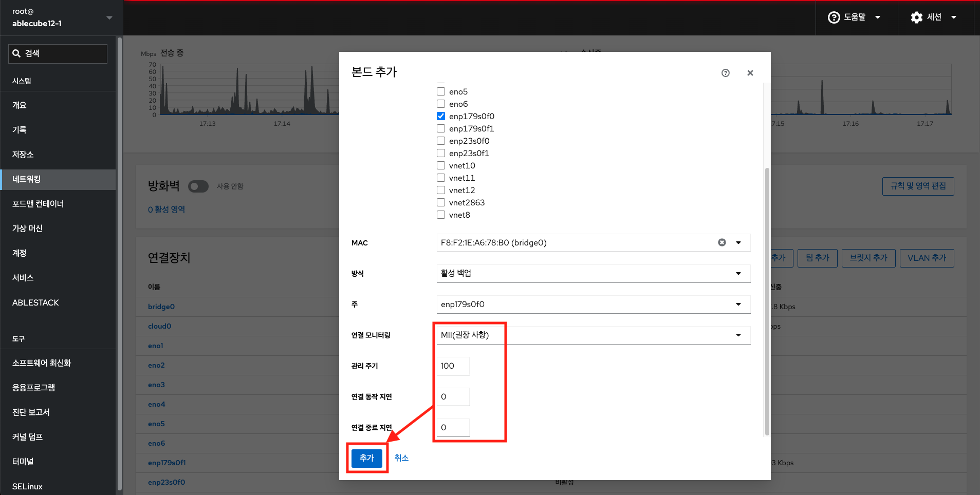Check the eno6 interface checkbox
The height and width of the screenshot is (495, 980).
[441, 104]
